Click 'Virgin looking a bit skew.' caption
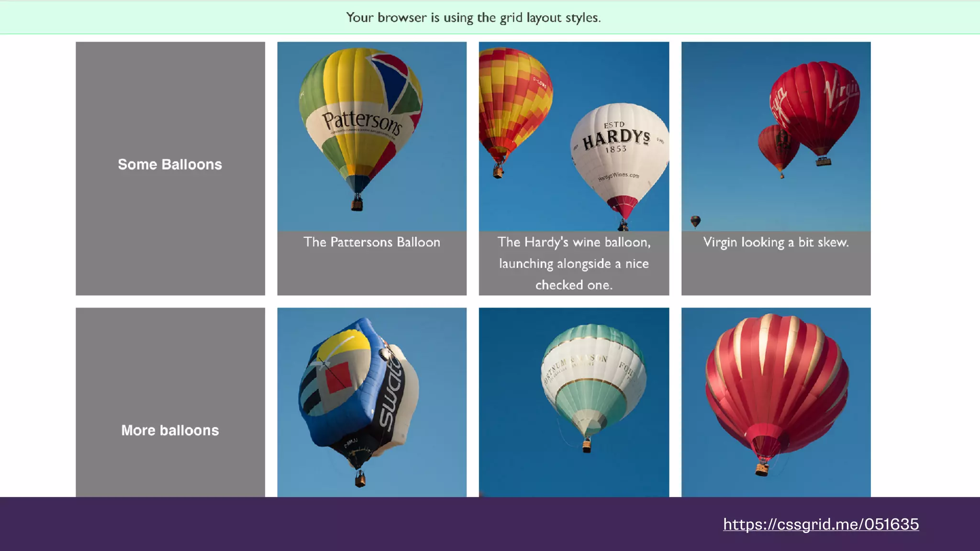The width and height of the screenshot is (980, 551). coord(776,242)
